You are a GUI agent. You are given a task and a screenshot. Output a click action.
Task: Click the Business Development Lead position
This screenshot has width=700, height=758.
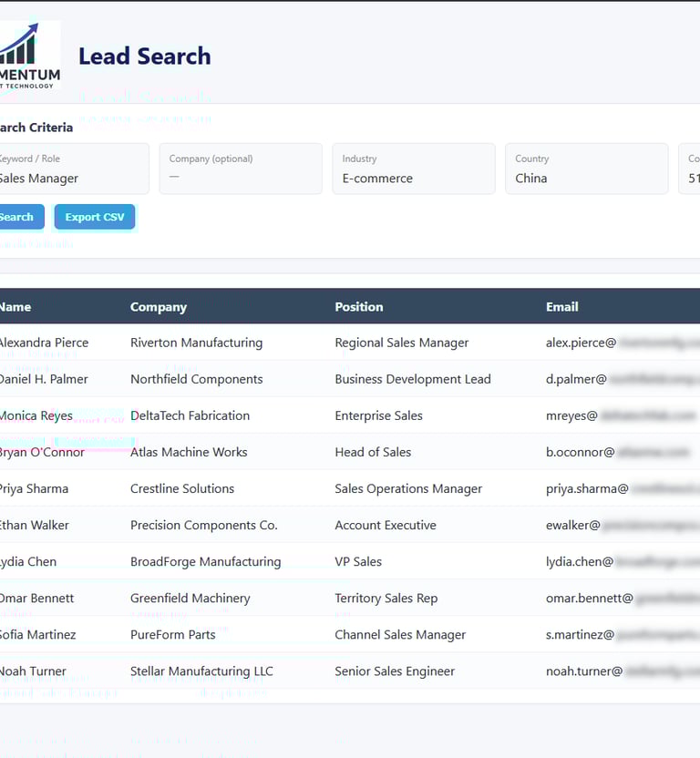point(413,379)
